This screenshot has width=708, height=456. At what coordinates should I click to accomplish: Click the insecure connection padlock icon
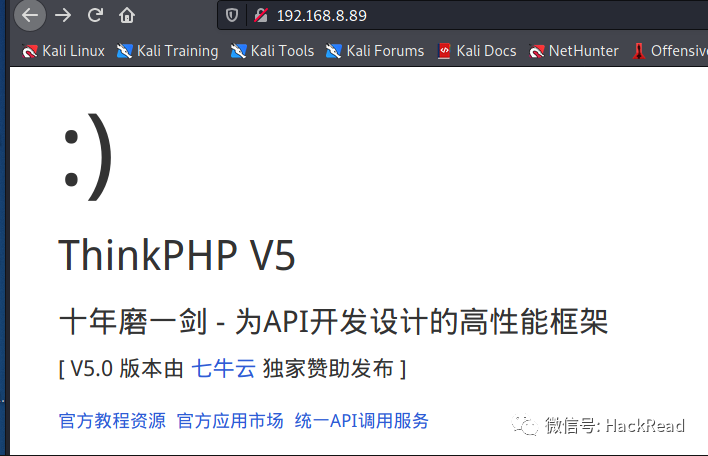coord(261,16)
